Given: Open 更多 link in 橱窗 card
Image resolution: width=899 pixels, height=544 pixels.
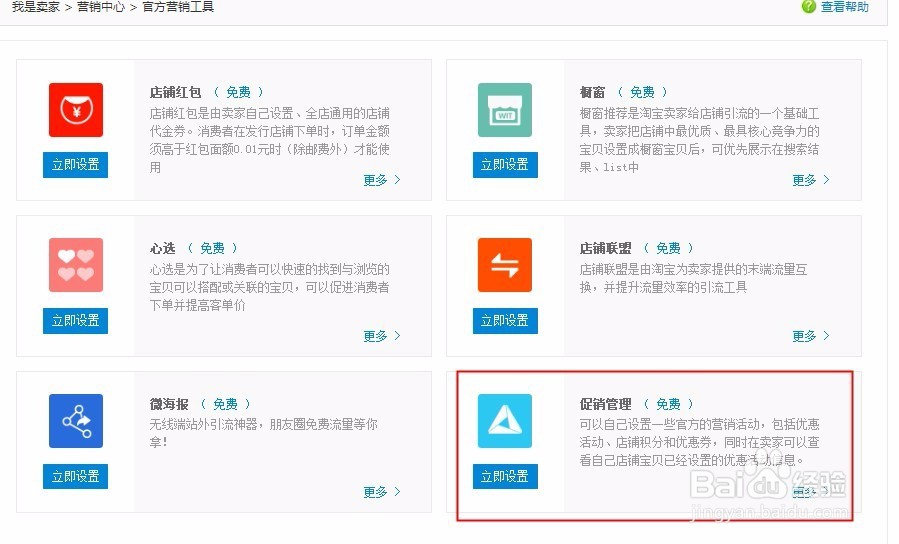Looking at the screenshot, I should (x=811, y=180).
